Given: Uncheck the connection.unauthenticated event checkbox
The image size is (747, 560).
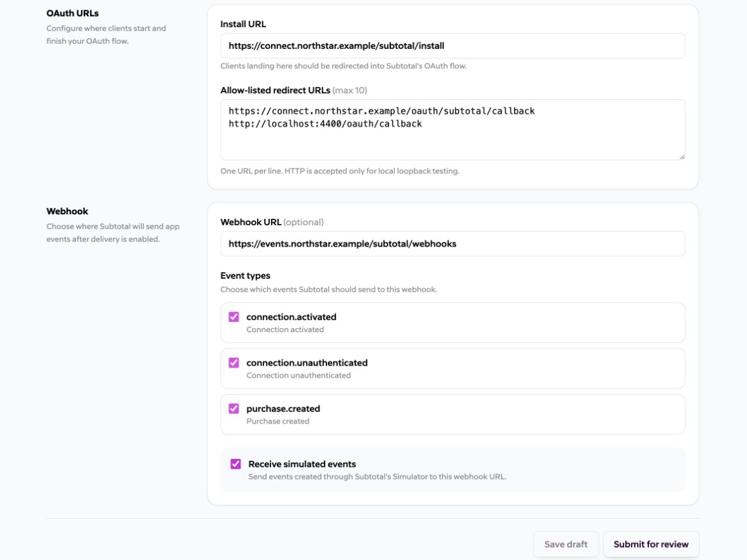Looking at the screenshot, I should [x=233, y=363].
